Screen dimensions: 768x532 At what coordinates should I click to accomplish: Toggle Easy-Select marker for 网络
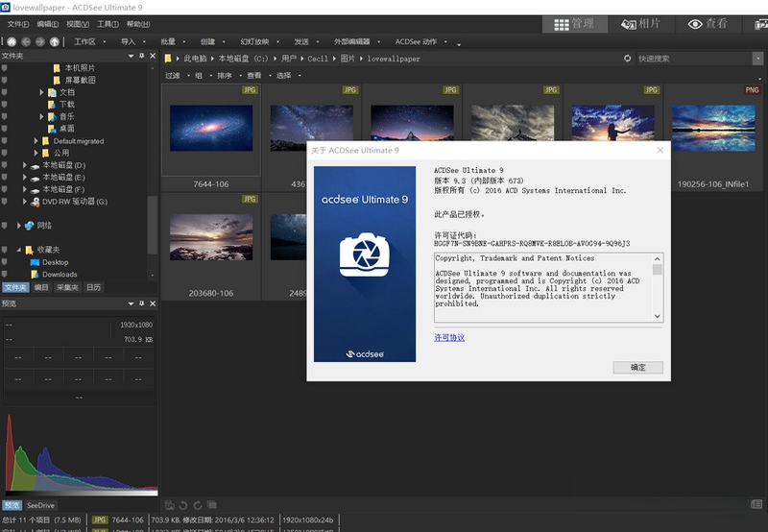coord(5,226)
